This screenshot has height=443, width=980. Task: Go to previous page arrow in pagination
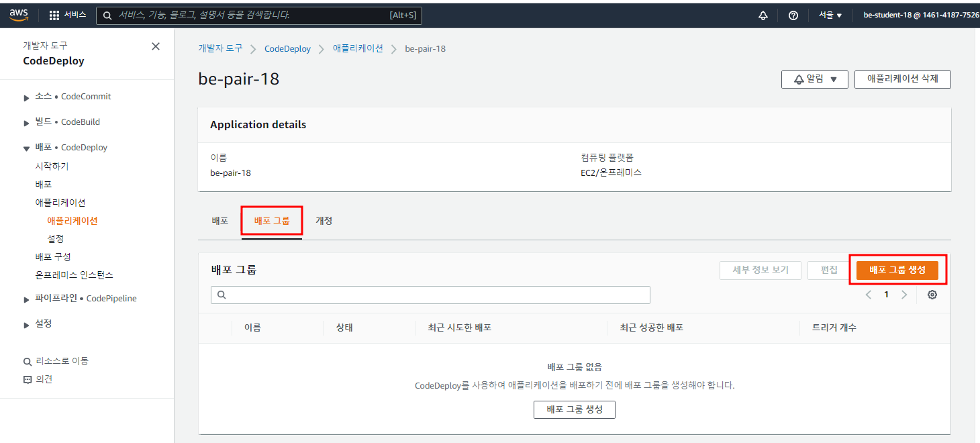[x=869, y=295]
